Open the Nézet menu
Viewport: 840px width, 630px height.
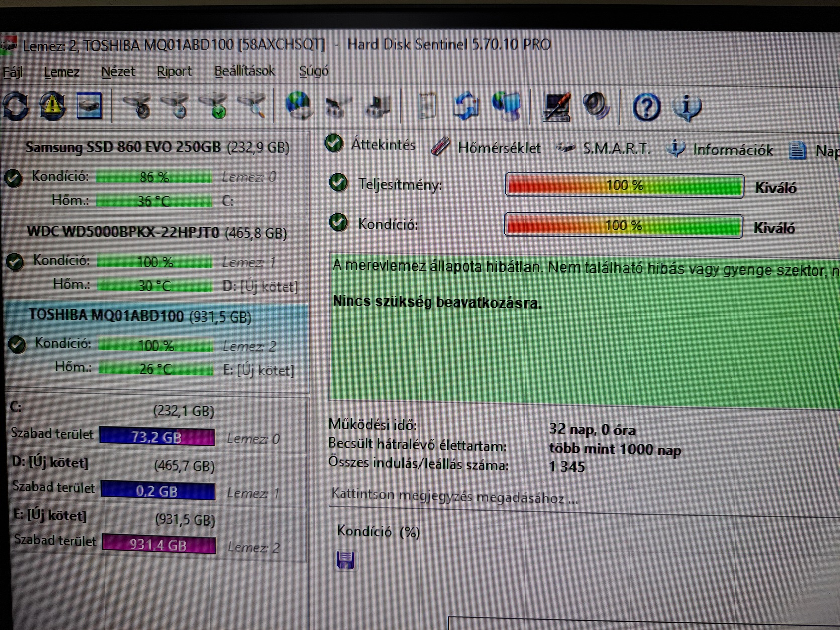tap(118, 72)
